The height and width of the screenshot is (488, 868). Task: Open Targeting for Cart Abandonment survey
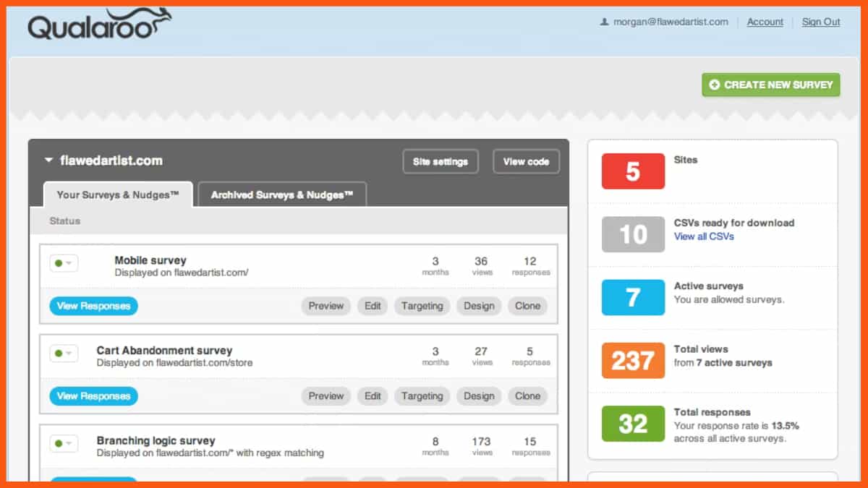click(422, 396)
